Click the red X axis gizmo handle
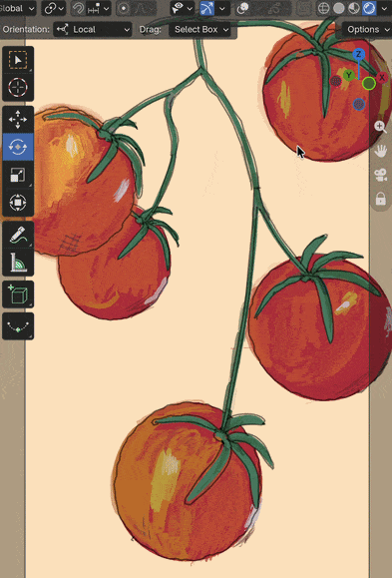Viewport: 392px width, 578px height. pos(381,78)
